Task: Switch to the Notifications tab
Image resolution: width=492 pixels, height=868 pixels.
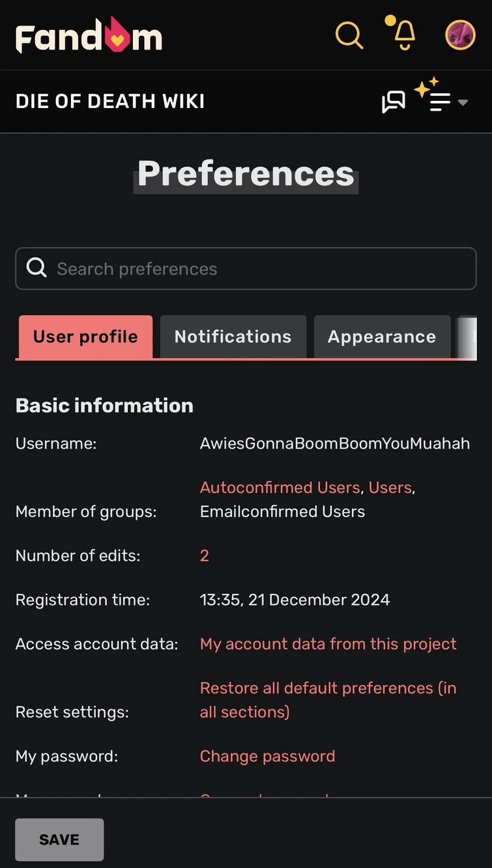Action: click(233, 337)
